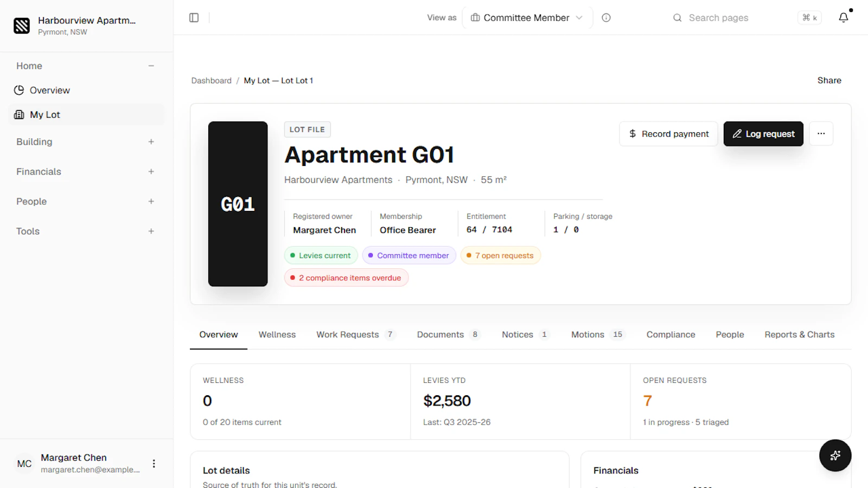Go to the Dashboard breadcrumb
This screenshot has height=488, width=868.
[x=212, y=80]
